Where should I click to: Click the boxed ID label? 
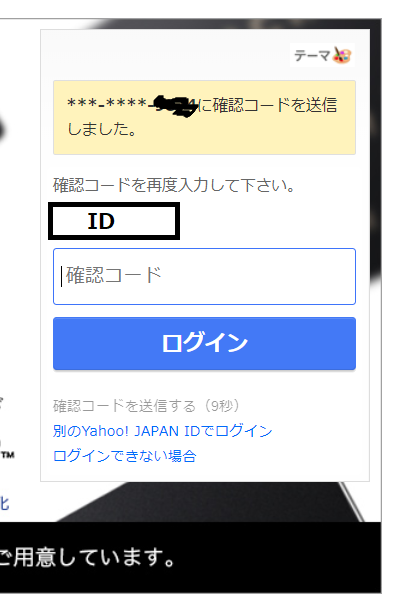114,221
